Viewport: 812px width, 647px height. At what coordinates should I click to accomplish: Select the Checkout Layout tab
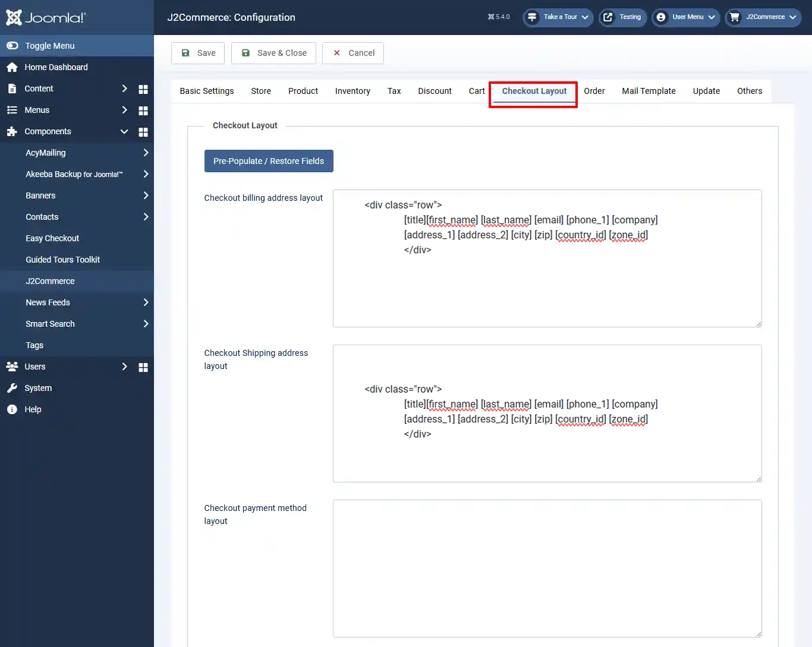point(534,91)
